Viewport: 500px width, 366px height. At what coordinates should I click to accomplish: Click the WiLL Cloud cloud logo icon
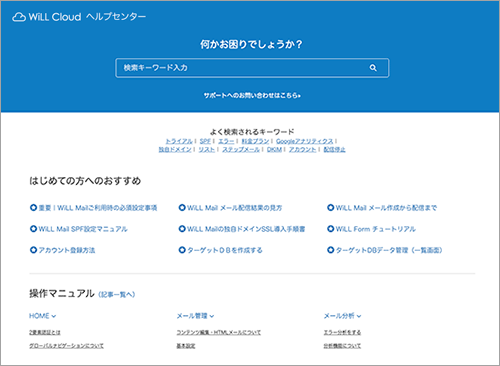click(19, 17)
